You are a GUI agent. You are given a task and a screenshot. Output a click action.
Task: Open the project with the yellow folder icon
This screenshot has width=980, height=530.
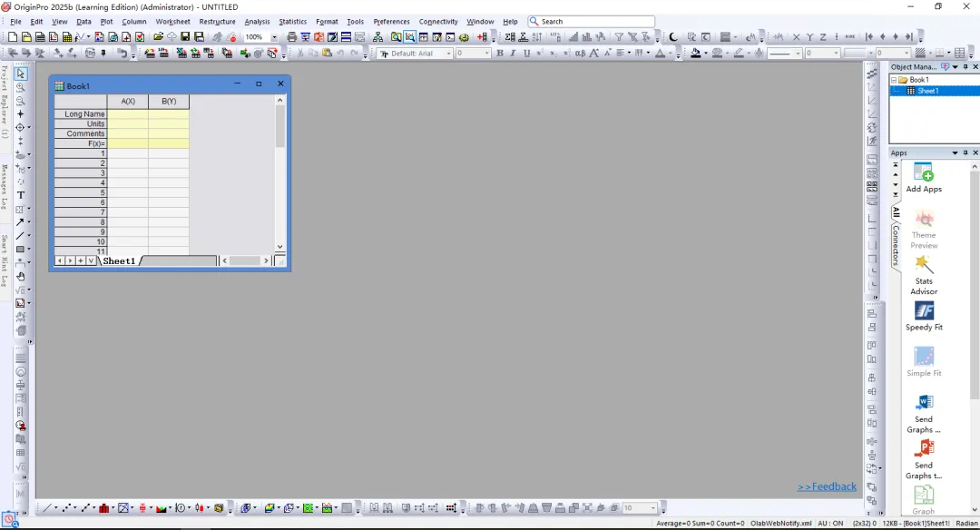tap(158, 37)
